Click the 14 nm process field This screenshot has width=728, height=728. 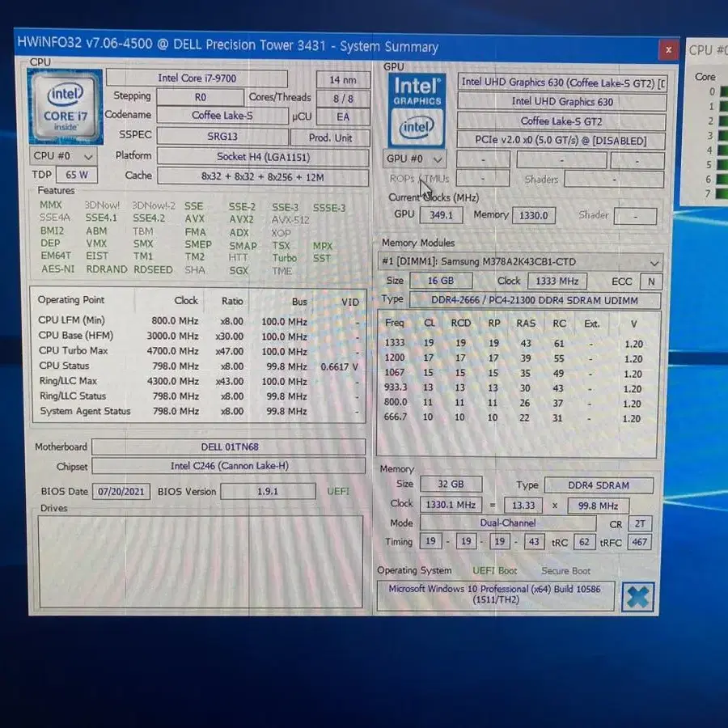tap(343, 80)
